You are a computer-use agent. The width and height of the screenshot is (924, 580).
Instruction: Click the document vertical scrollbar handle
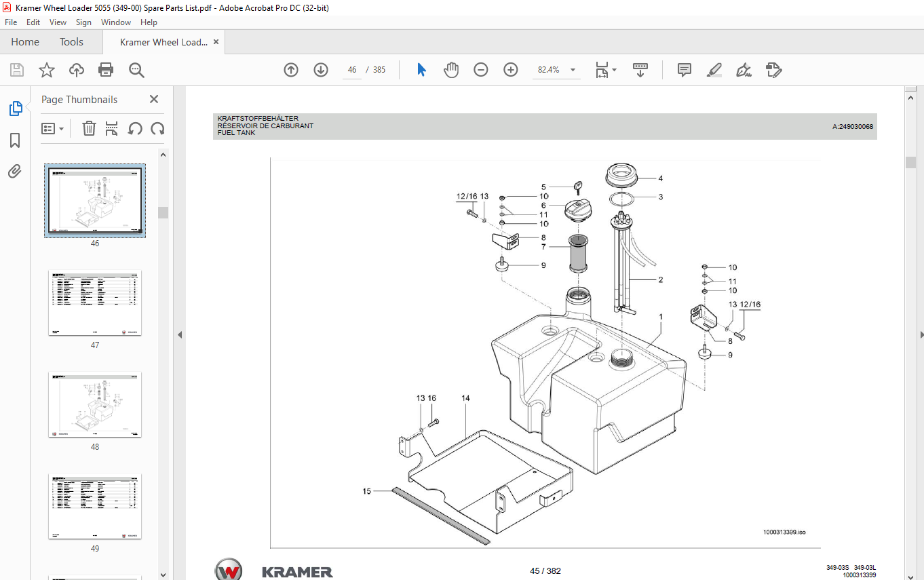click(910, 162)
